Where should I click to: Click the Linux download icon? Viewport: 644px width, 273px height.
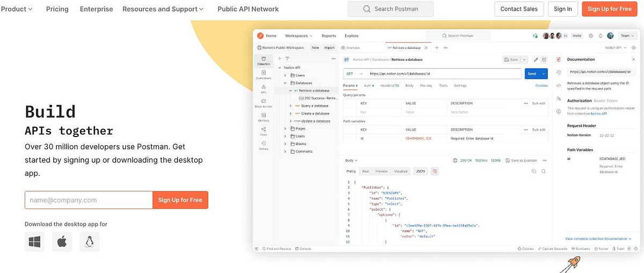(x=90, y=242)
